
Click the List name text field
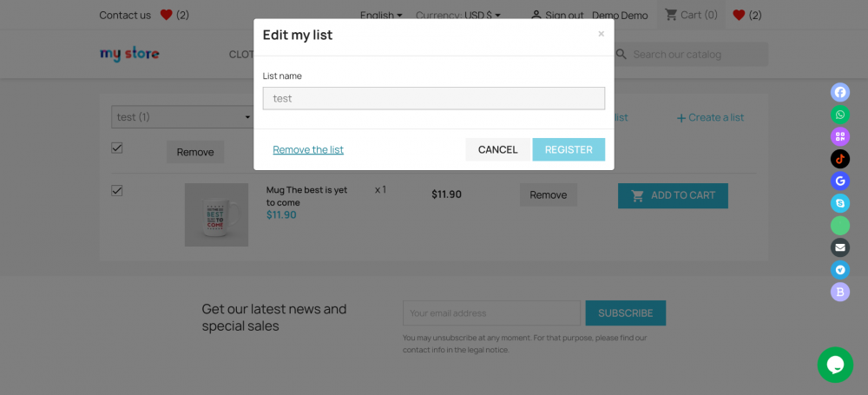tap(434, 98)
